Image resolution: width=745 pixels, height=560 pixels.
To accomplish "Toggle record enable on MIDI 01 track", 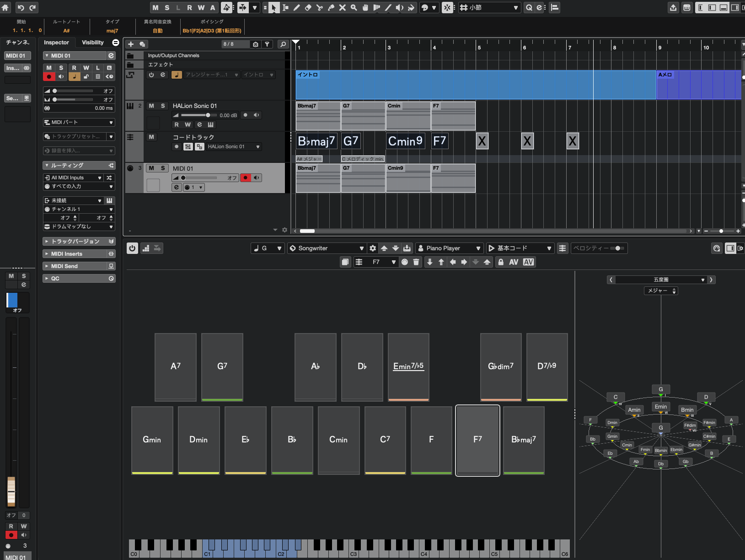I will click(246, 178).
